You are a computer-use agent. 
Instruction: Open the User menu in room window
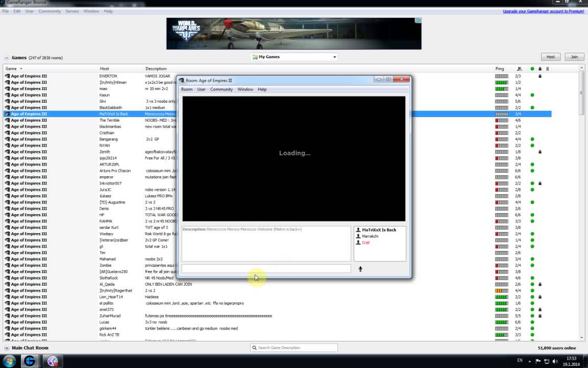point(202,89)
